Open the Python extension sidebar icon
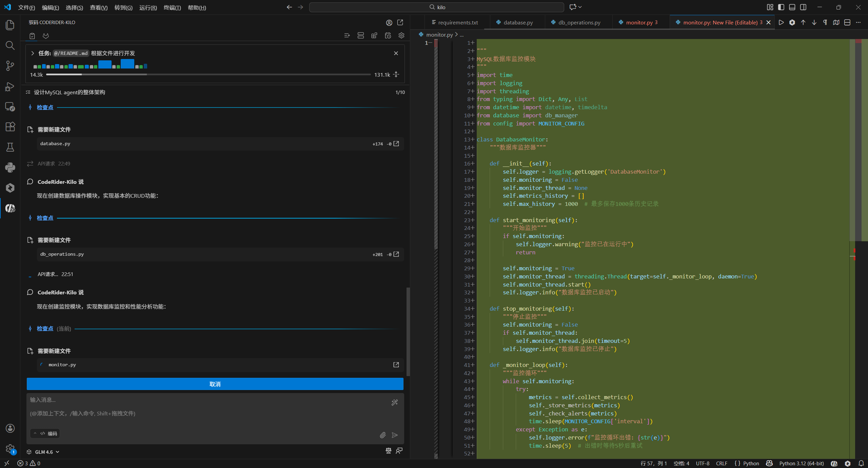This screenshot has width=868, height=468. (x=10, y=167)
